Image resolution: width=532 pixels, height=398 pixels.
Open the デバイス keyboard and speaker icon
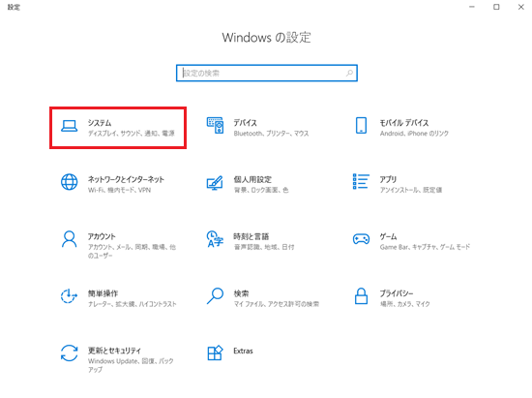pos(215,125)
